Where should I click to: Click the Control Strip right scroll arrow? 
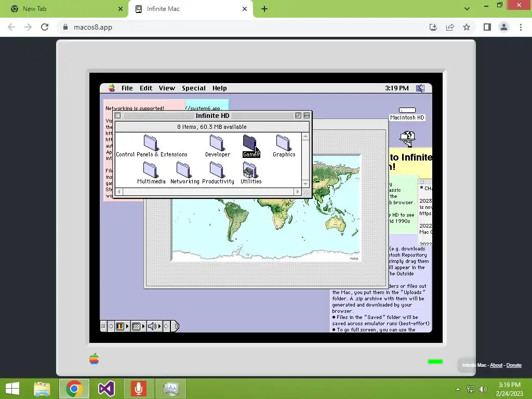tap(166, 326)
